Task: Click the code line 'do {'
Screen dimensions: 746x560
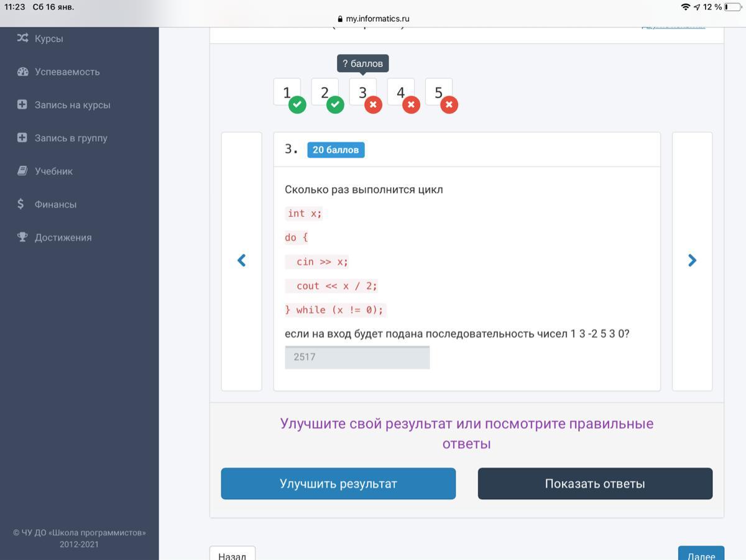Action: point(297,237)
